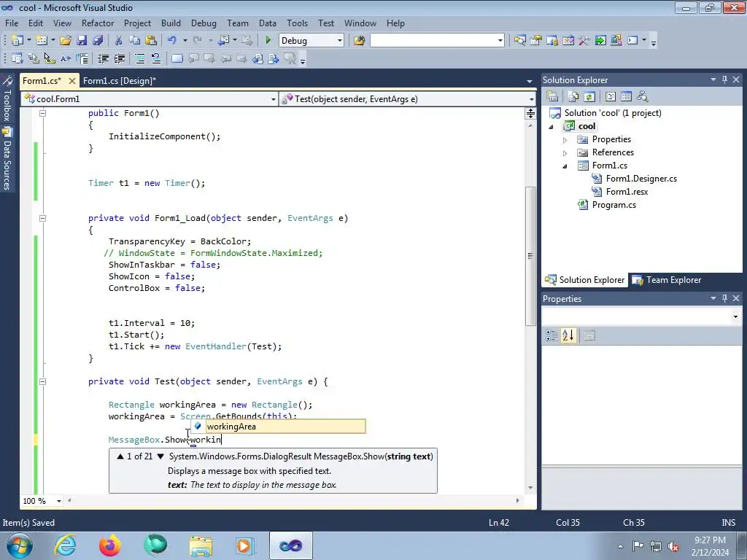Open the Toolbox side tab
This screenshot has width=747, height=560.
pyautogui.click(x=7, y=99)
